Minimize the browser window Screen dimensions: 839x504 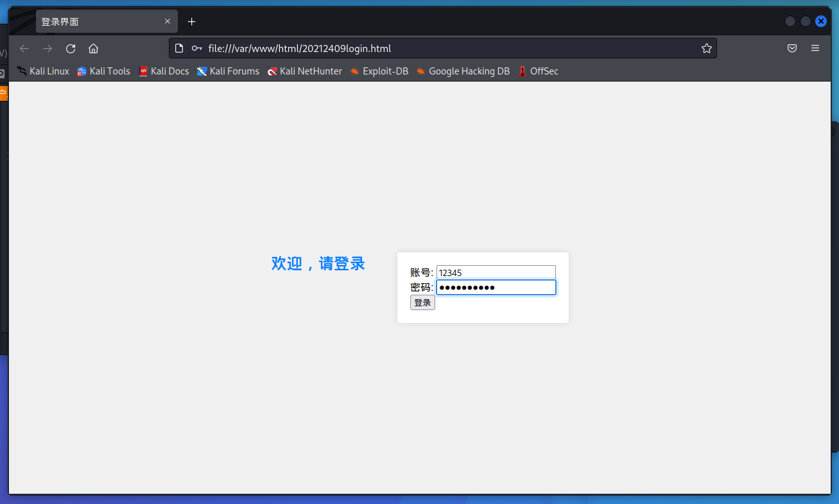(x=790, y=21)
